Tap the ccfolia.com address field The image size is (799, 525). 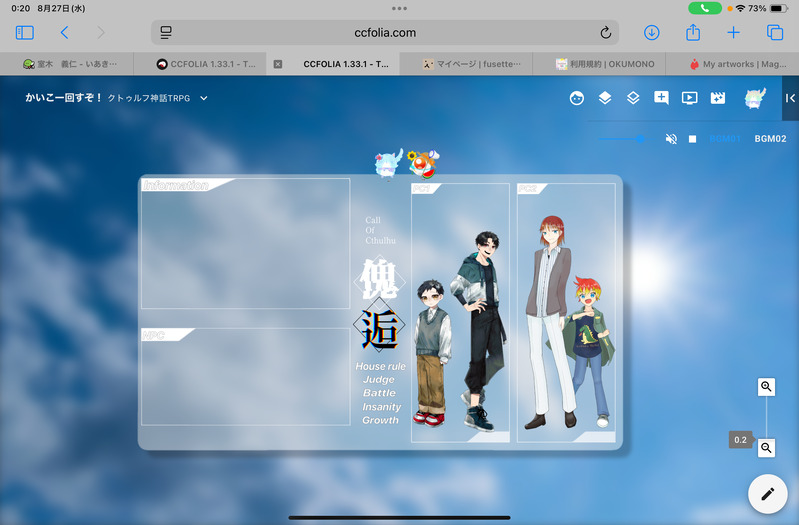point(385,33)
